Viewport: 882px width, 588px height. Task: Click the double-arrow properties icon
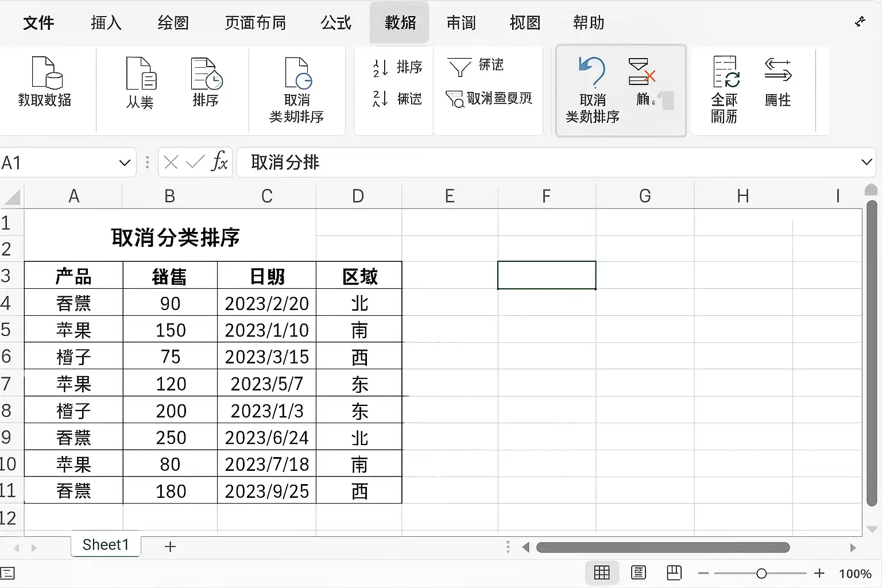778,70
